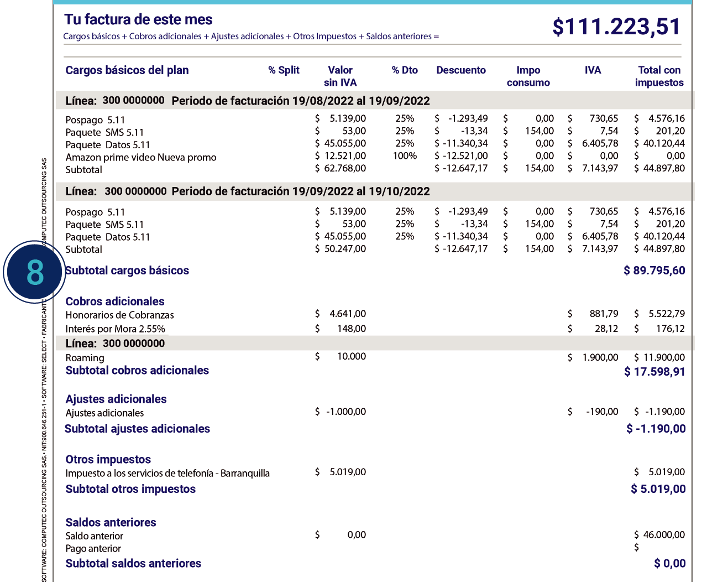
Task: Select the "Subtotal cargos básicos" label
Action: (x=127, y=271)
